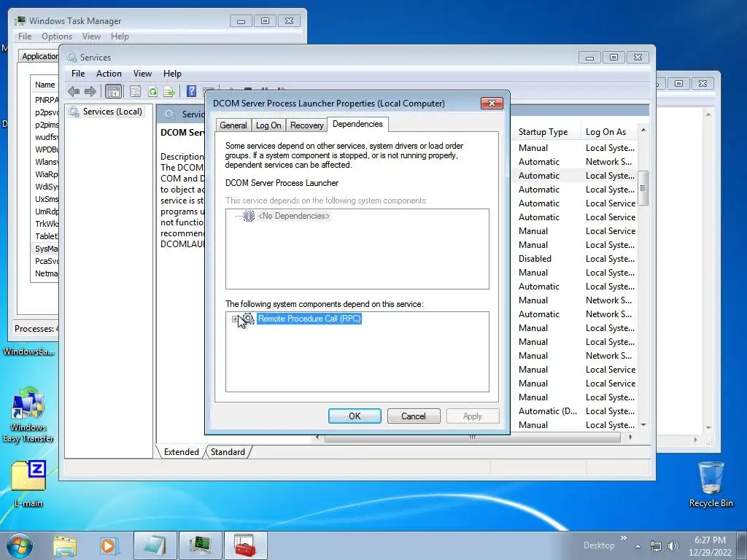Click the Apply button
Viewport: 747px width, 560px height.
[x=473, y=416]
